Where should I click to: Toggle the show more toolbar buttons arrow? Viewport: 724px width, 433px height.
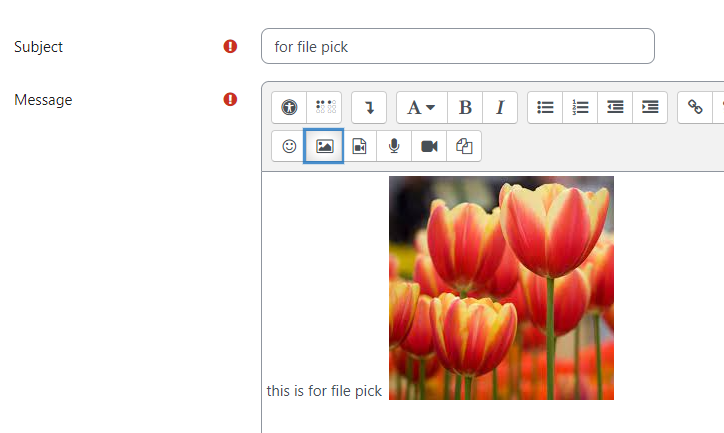click(369, 108)
